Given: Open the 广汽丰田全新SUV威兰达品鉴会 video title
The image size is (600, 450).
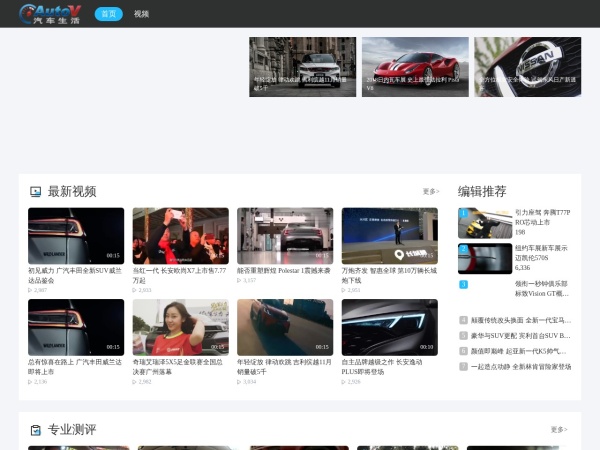Looking at the screenshot, I should click(x=76, y=275).
